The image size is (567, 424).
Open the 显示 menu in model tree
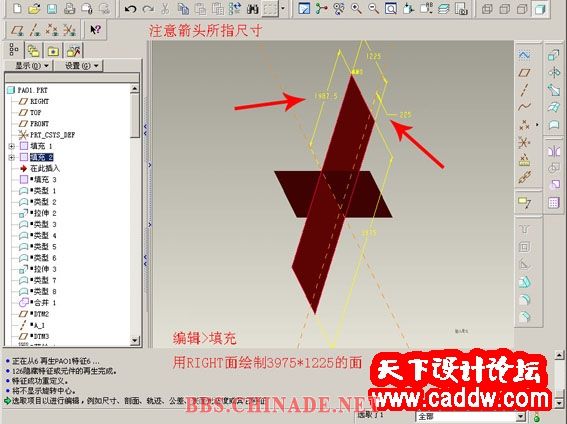(x=31, y=66)
